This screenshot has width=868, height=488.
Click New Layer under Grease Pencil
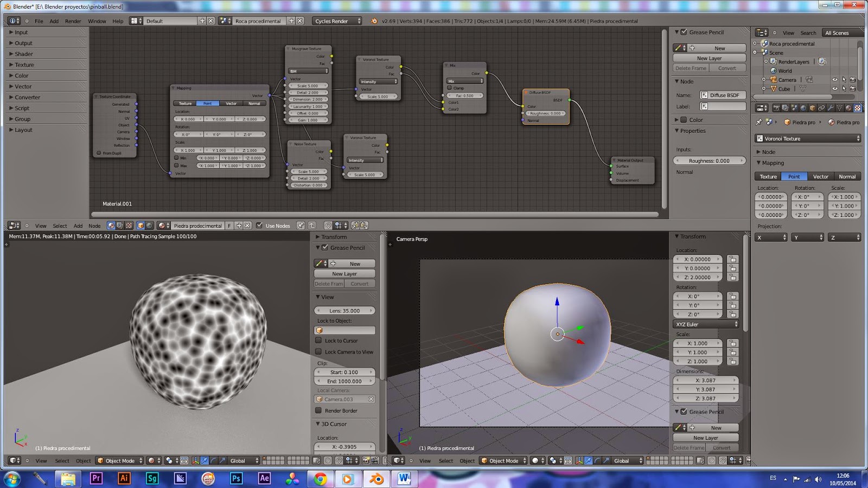[x=708, y=58]
